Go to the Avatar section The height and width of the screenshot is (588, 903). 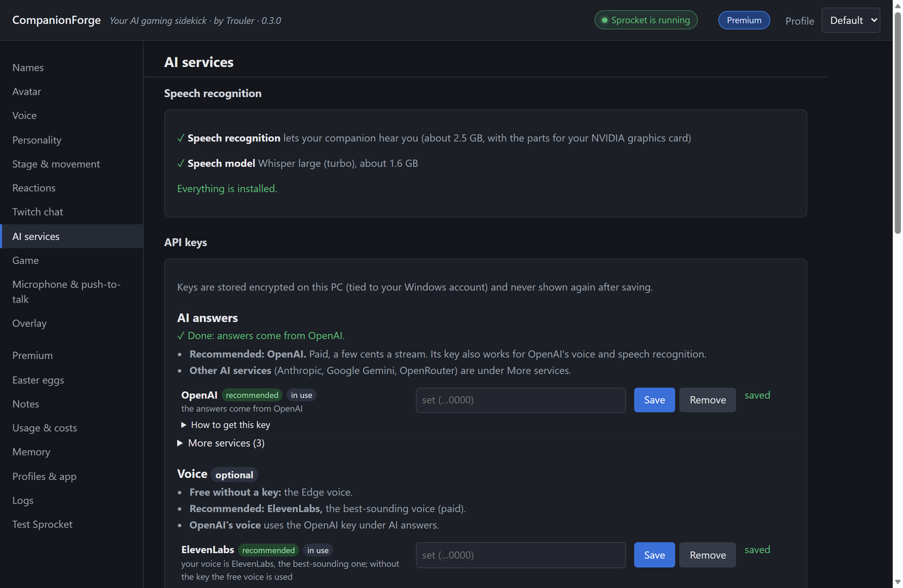71,92
